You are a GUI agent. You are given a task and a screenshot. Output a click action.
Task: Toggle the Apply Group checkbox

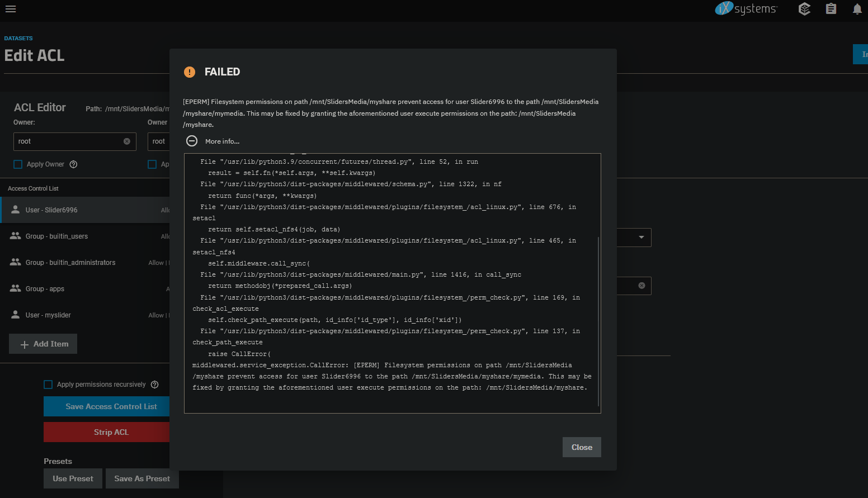(x=152, y=164)
